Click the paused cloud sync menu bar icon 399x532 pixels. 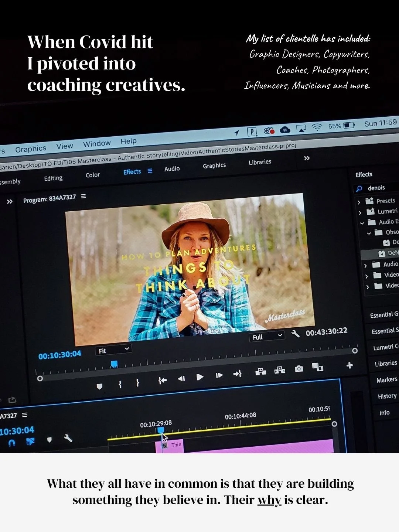pyautogui.click(x=285, y=130)
